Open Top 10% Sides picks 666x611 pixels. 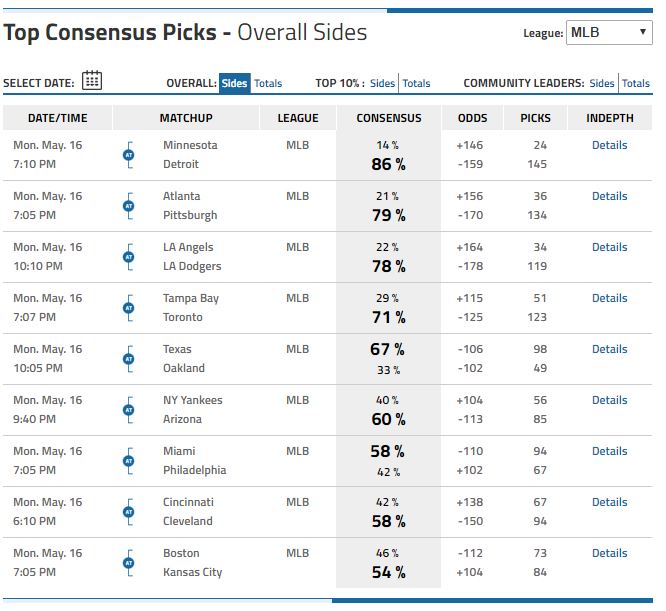pos(382,84)
